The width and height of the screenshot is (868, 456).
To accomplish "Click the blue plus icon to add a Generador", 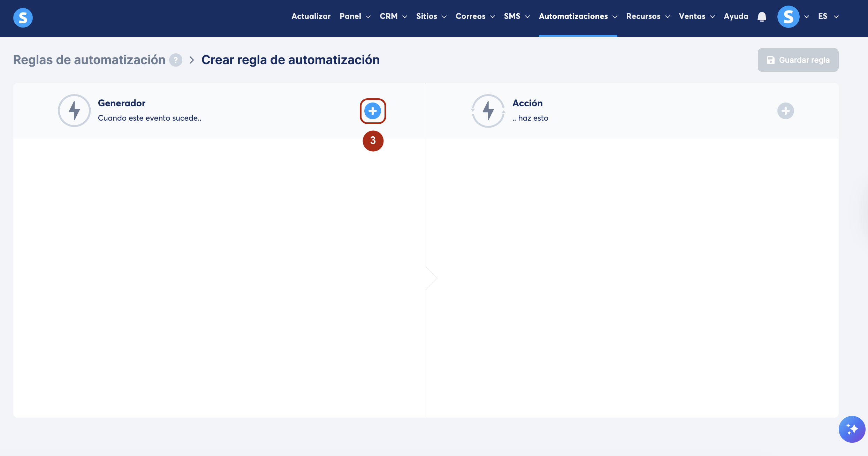I will point(373,111).
